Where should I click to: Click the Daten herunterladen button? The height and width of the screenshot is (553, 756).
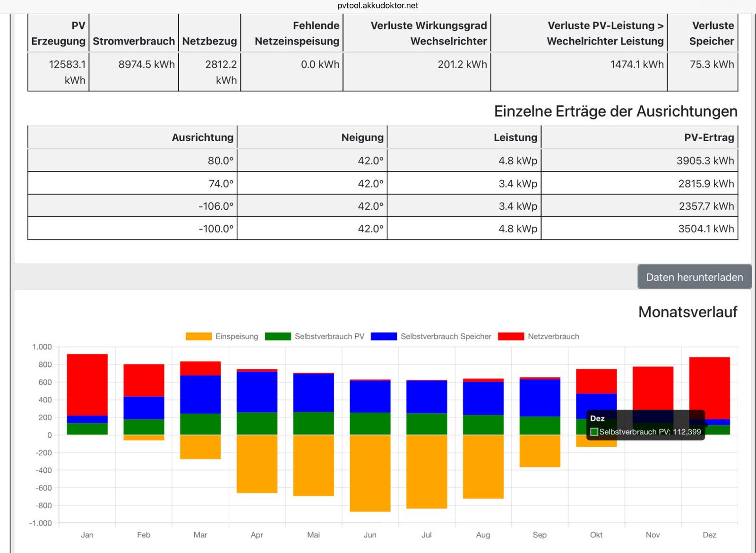tap(694, 277)
